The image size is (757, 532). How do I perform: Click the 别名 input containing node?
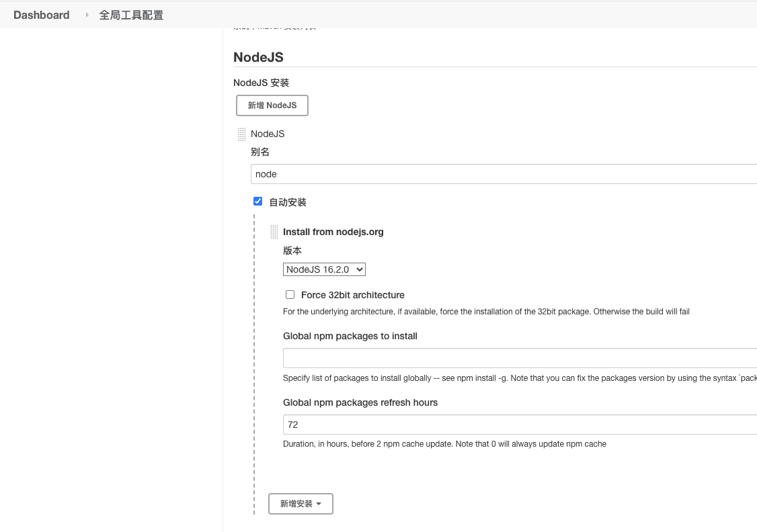[504, 174]
